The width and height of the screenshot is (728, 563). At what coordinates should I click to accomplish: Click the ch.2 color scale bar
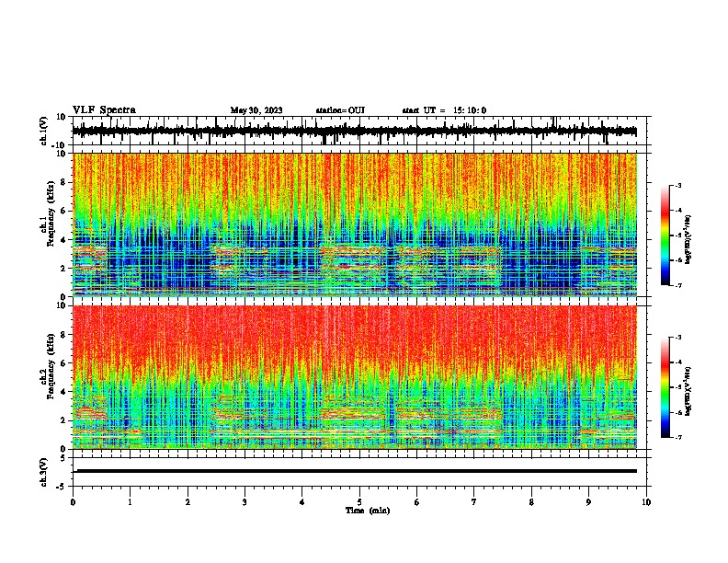coord(665,387)
